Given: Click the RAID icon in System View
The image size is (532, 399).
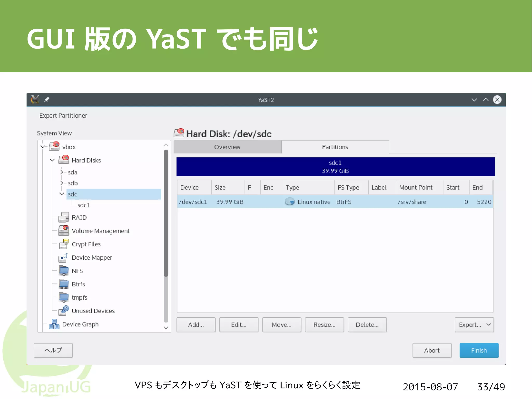Looking at the screenshot, I should [x=64, y=217].
